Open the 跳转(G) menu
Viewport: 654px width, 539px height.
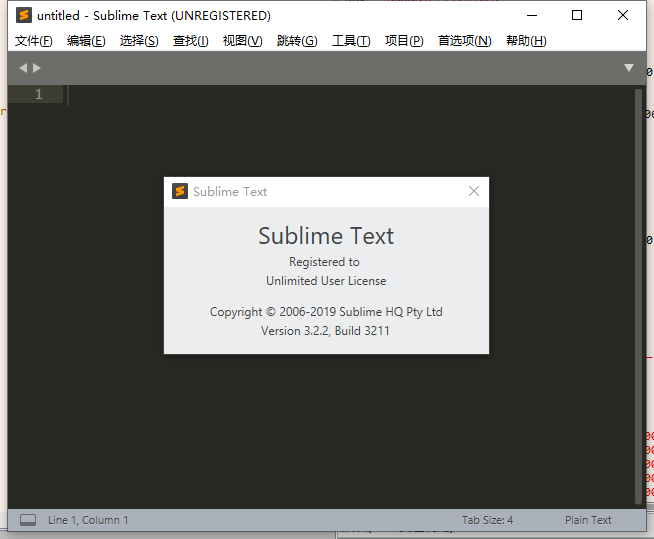click(x=297, y=41)
